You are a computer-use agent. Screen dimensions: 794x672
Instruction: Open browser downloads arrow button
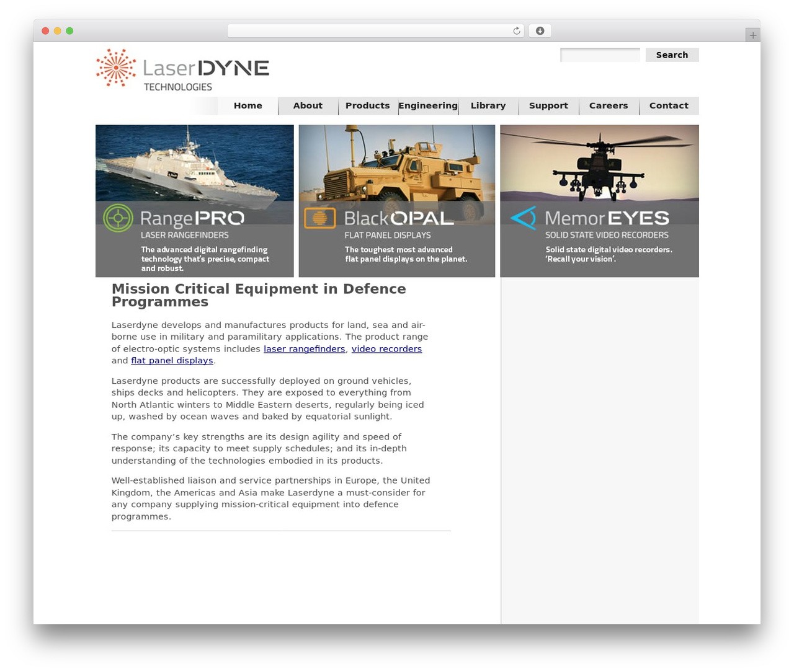point(540,31)
